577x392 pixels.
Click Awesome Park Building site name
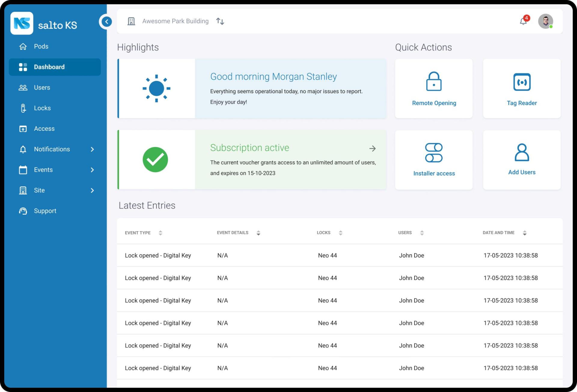(175, 21)
